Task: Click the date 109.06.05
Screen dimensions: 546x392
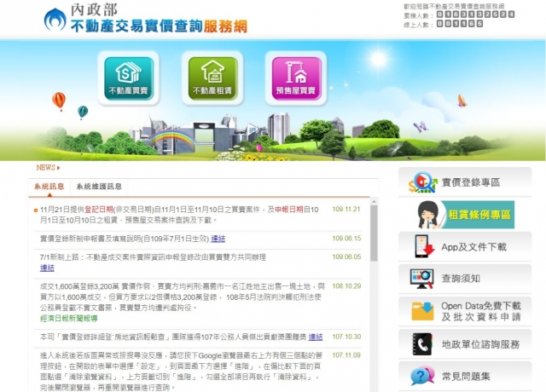Action: (x=346, y=257)
